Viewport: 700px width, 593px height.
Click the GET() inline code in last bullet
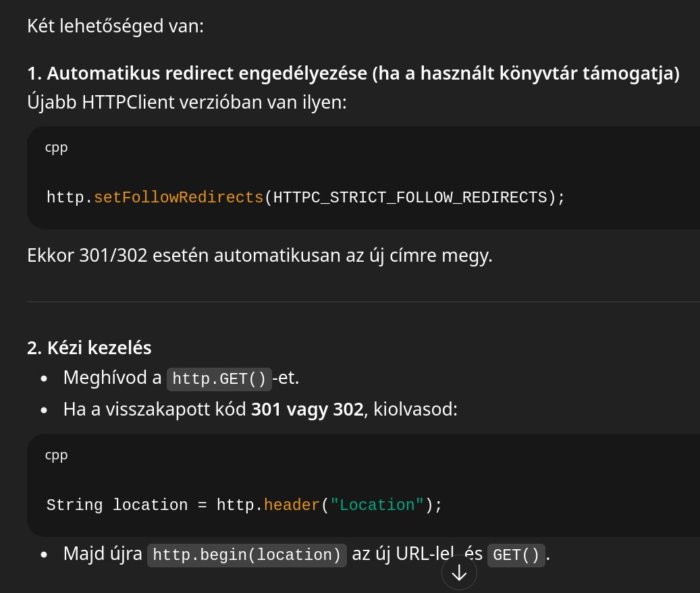(516, 555)
